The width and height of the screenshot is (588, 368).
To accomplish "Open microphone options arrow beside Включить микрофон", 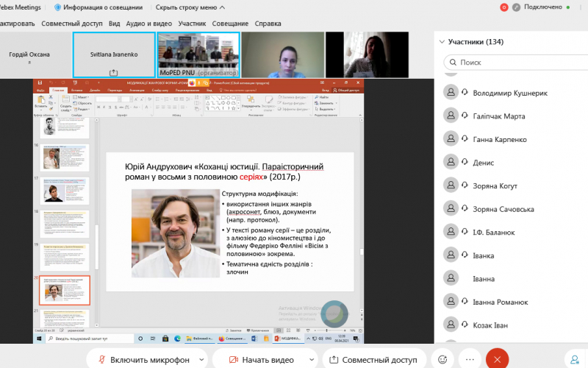I will 201,359.
